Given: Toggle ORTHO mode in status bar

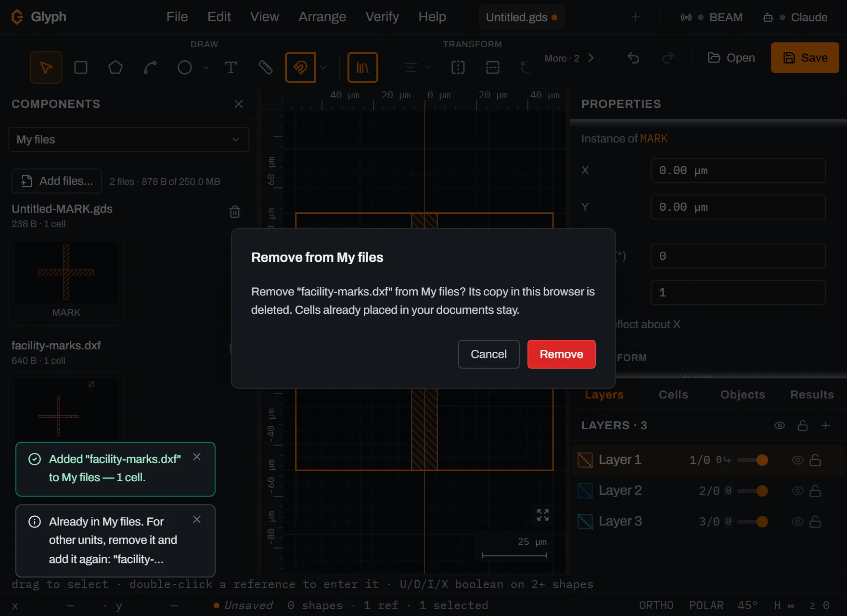Looking at the screenshot, I should pos(656,605).
